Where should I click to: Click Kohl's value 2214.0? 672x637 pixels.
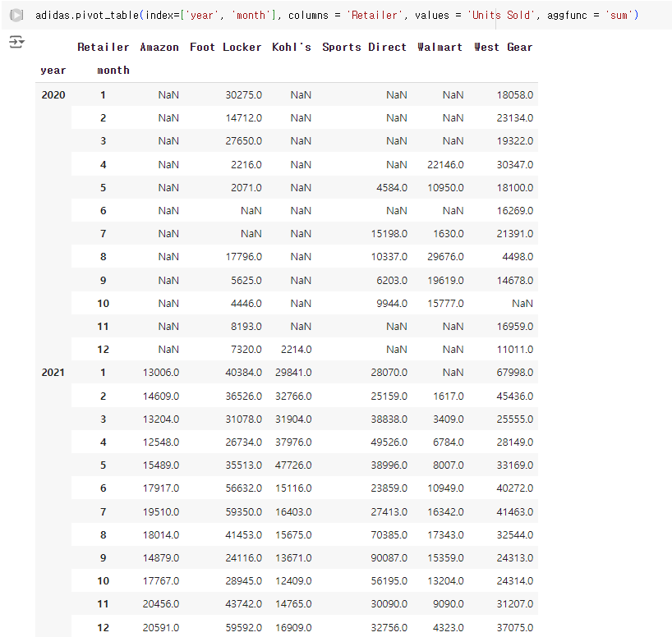point(296,350)
